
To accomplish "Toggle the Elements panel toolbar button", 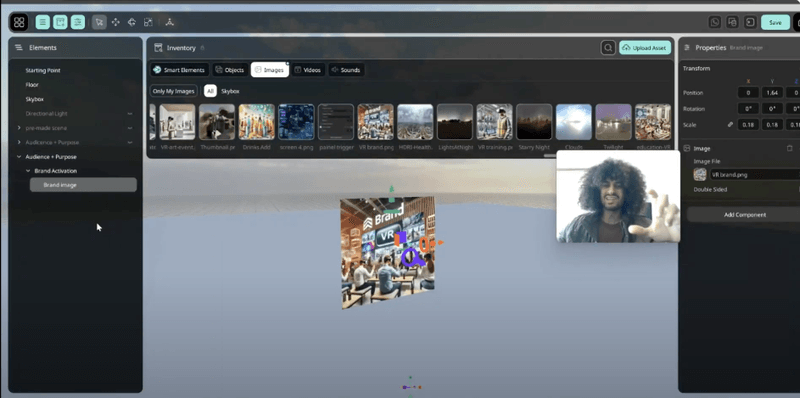I will [x=43, y=22].
